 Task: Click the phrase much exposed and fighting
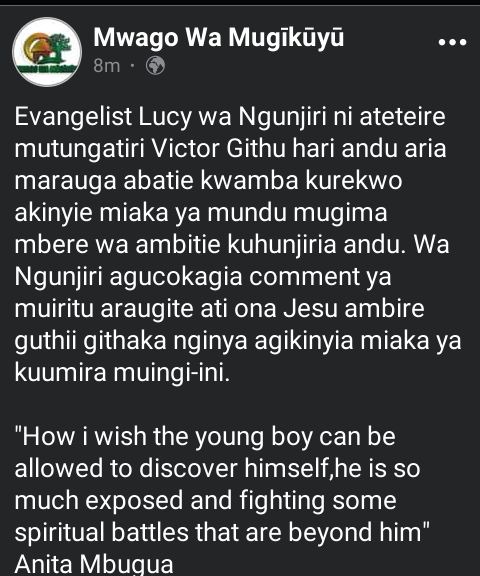(170, 501)
